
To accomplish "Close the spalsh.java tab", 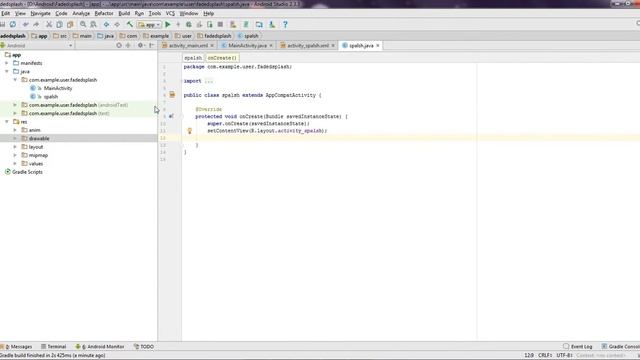I will point(378,46).
